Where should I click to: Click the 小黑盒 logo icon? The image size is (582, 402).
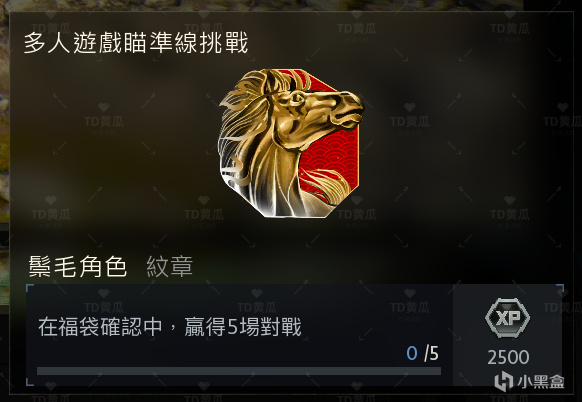[x=503, y=381]
